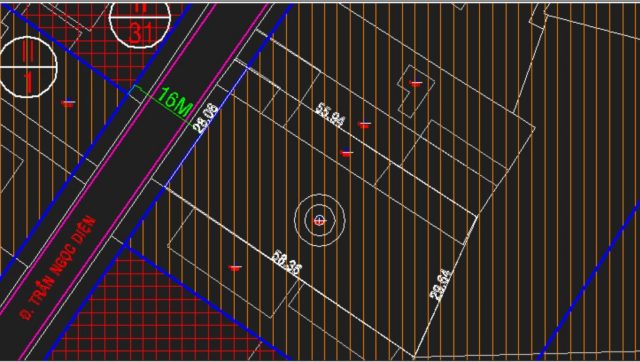Select the 55.94 dimension text
This screenshot has width=640, height=362.
click(330, 115)
